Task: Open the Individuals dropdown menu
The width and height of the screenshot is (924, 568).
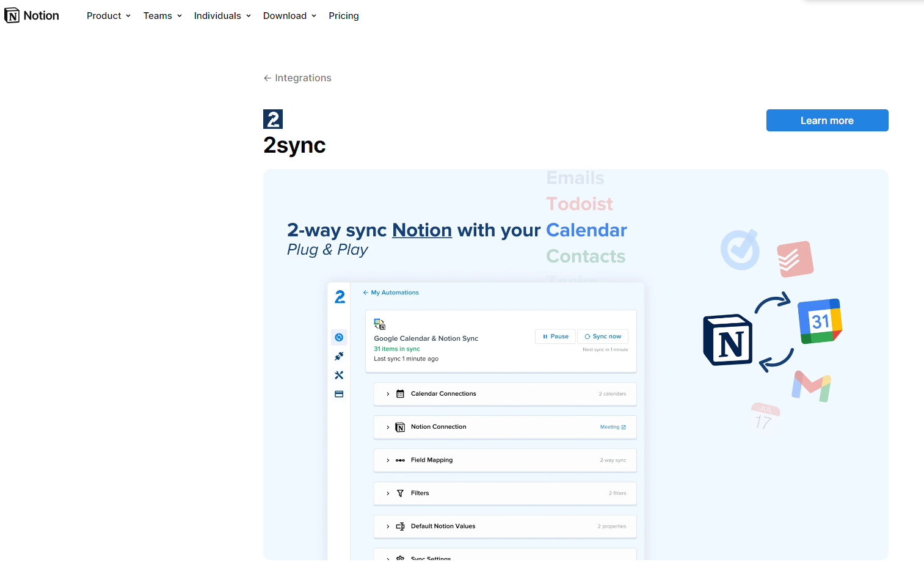Action: tap(222, 16)
